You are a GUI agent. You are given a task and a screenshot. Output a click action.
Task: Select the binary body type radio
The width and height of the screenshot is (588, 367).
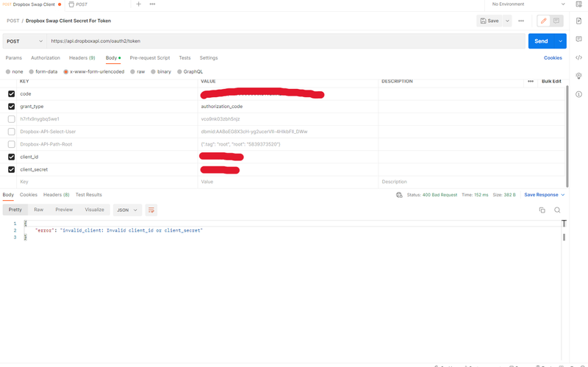(x=153, y=71)
